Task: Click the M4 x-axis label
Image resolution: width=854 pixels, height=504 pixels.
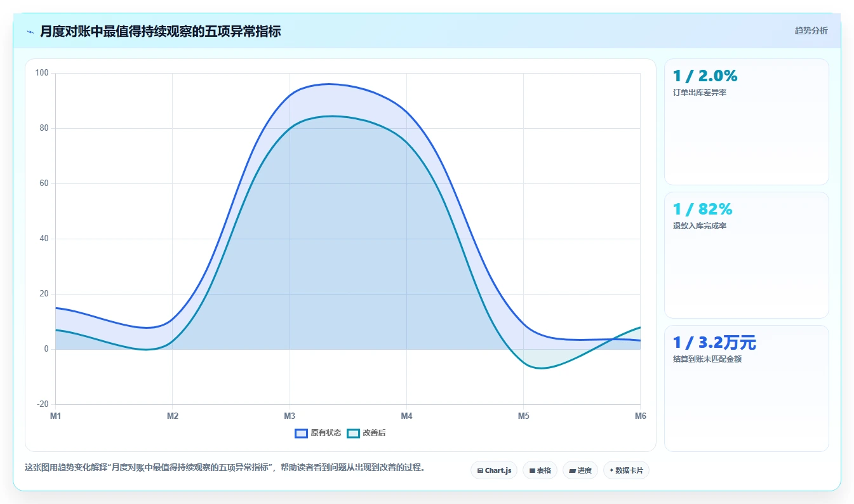Action: click(x=406, y=416)
